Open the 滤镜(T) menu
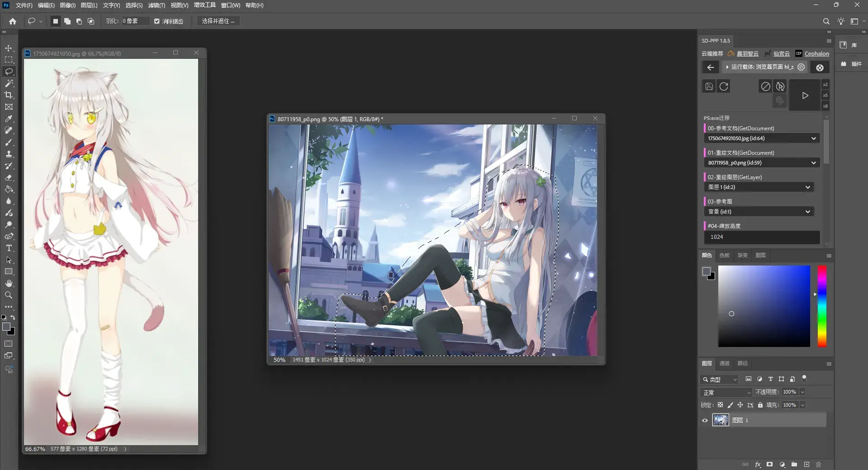This screenshot has height=470, width=868. (x=157, y=5)
